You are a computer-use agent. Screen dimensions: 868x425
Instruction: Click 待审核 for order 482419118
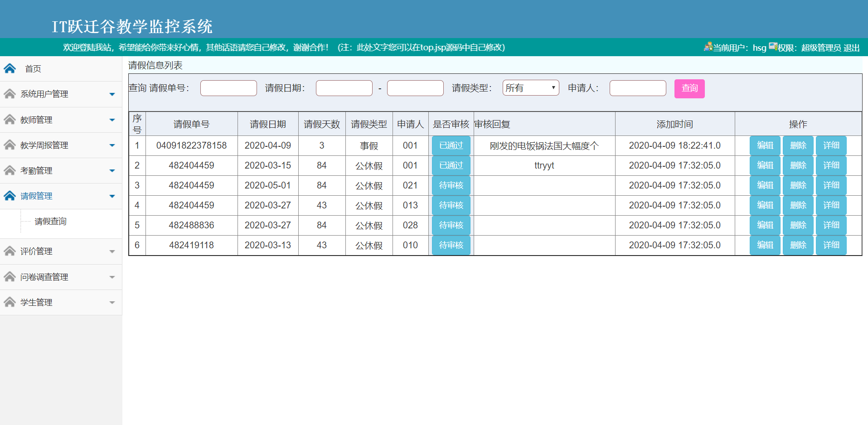tap(451, 245)
